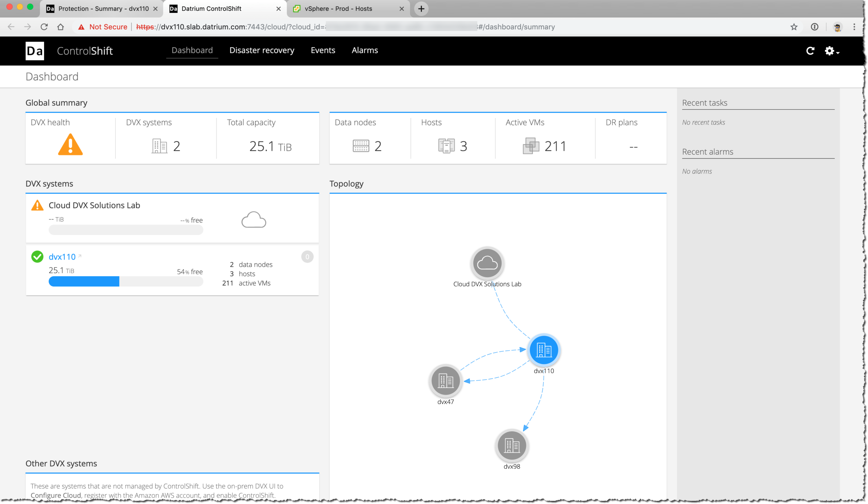The height and width of the screenshot is (504, 868).
Task: Click the DVX health warning triangle
Action: point(70,145)
